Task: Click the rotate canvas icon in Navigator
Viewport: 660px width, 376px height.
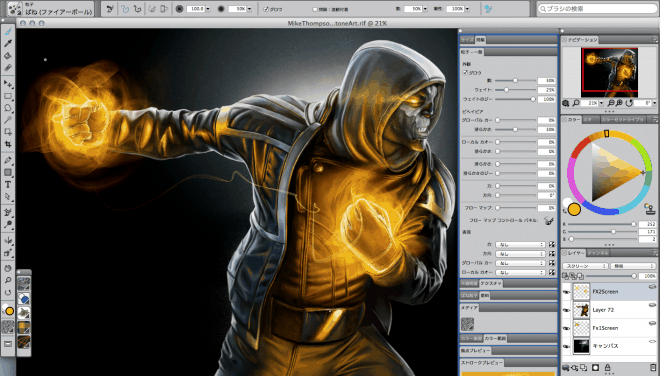Action: pyautogui.click(x=629, y=103)
